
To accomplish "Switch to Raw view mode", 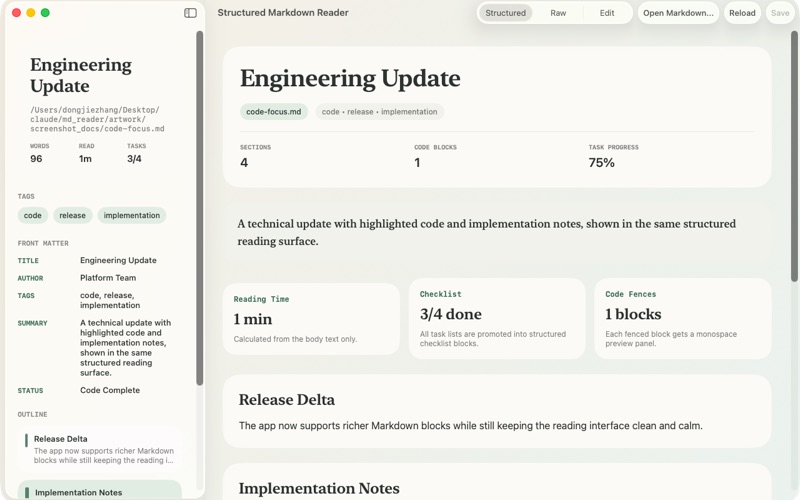I will (558, 13).
